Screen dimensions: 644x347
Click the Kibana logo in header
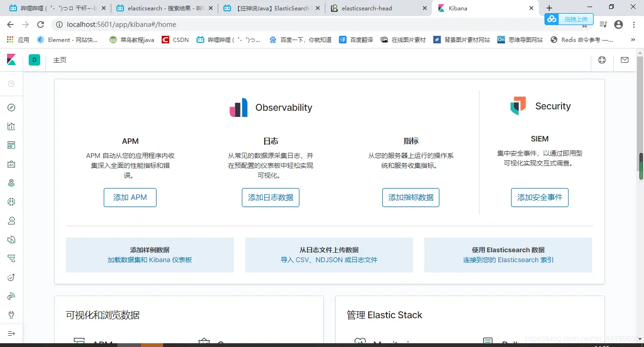coord(11,60)
